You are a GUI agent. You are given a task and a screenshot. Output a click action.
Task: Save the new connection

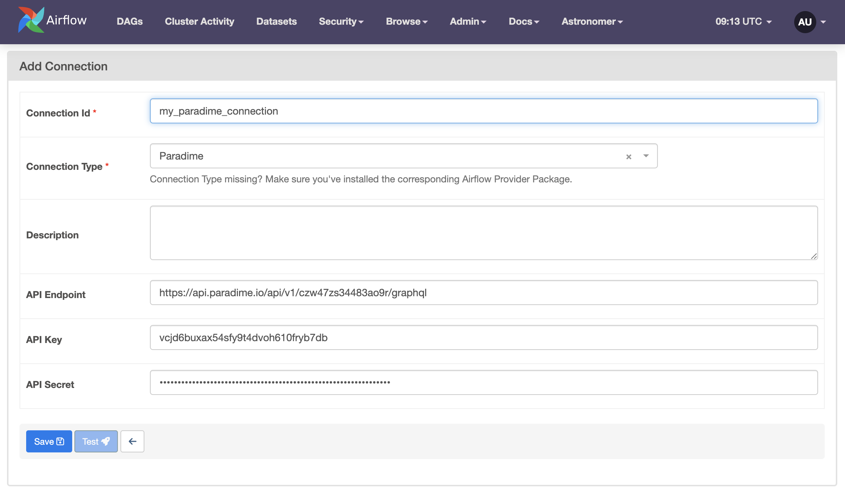point(49,441)
